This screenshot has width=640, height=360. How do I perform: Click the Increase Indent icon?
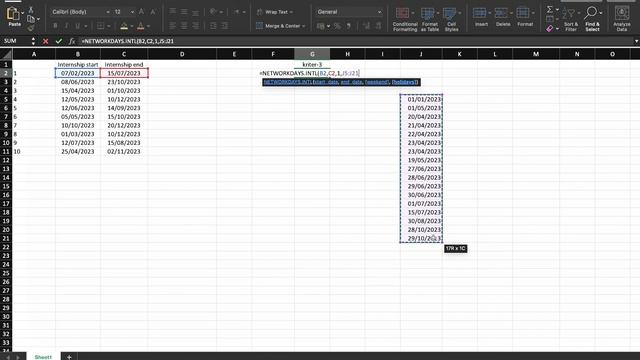pos(224,26)
